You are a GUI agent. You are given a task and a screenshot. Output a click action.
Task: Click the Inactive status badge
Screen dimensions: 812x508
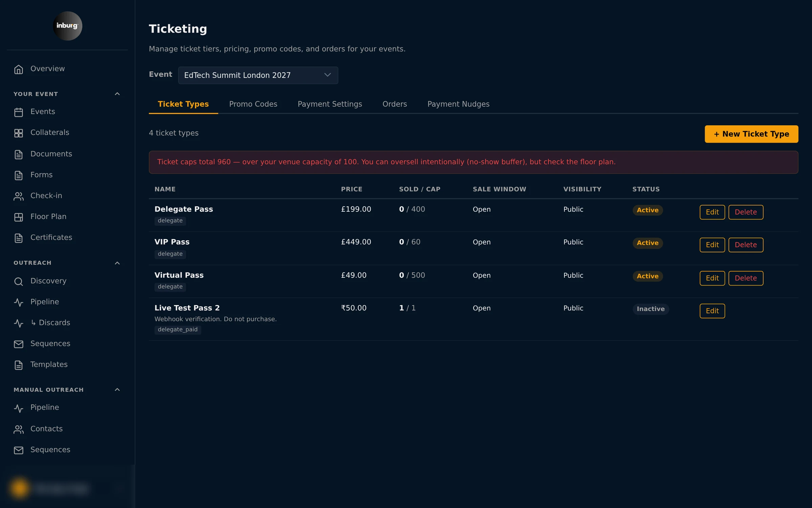pos(651,309)
